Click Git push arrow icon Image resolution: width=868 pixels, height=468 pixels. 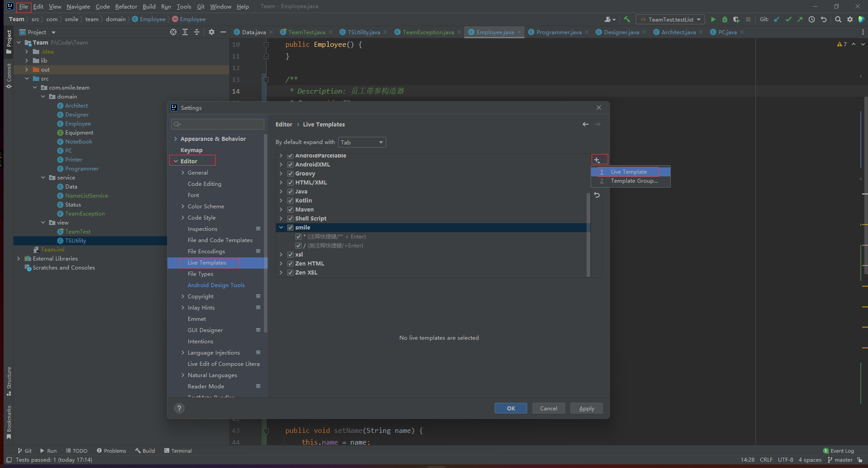tap(800, 19)
